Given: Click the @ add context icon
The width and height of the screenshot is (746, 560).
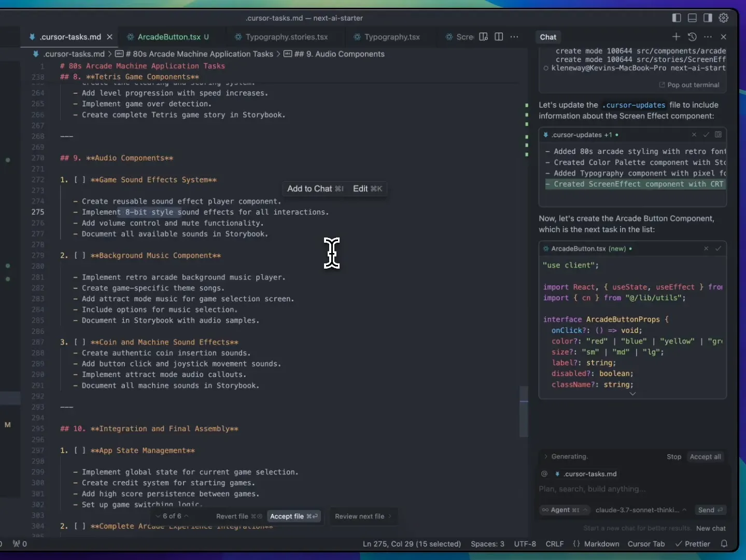Looking at the screenshot, I should pos(544,474).
